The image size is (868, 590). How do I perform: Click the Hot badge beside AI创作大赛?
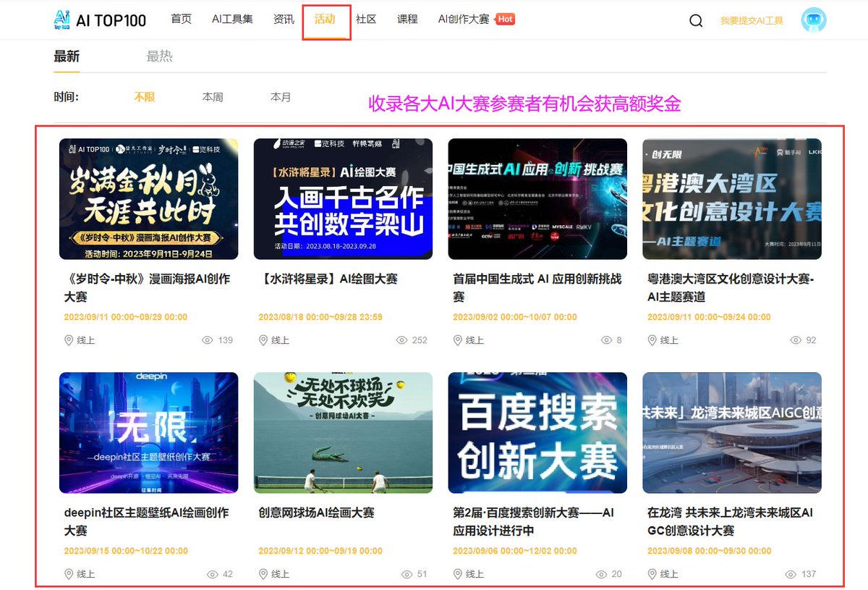click(506, 20)
